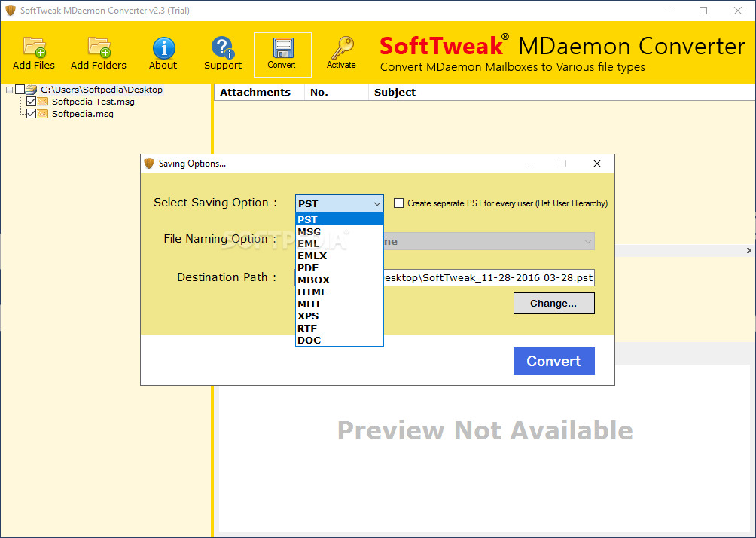The width and height of the screenshot is (756, 538).
Task: Click the Activate key icon
Action: coord(341,47)
